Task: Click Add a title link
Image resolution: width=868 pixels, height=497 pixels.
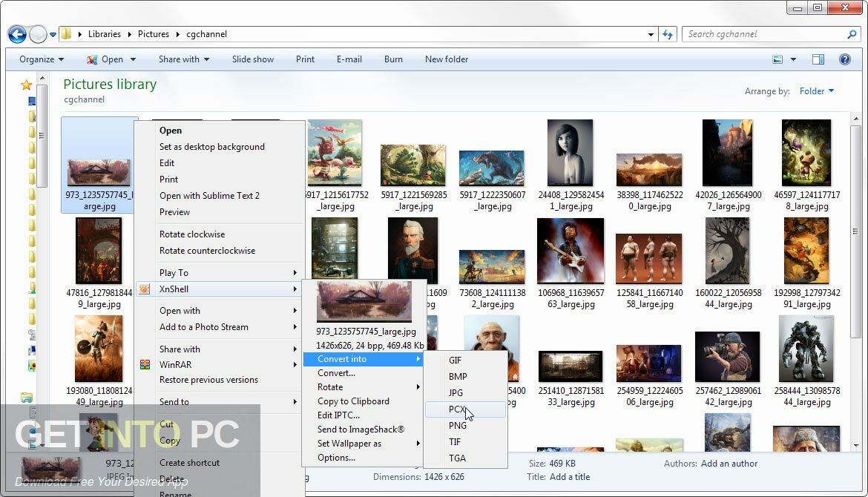Action: click(x=570, y=477)
